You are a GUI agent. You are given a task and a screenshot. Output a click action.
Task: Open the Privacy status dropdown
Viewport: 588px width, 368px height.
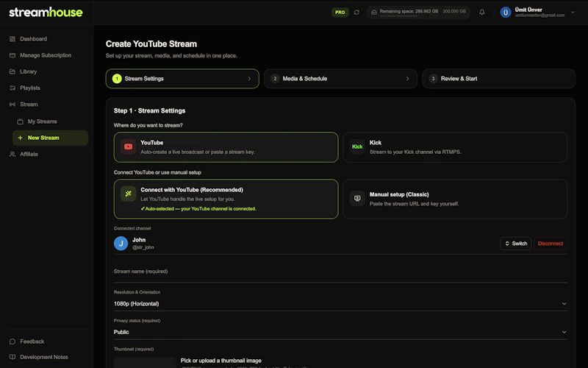point(340,332)
